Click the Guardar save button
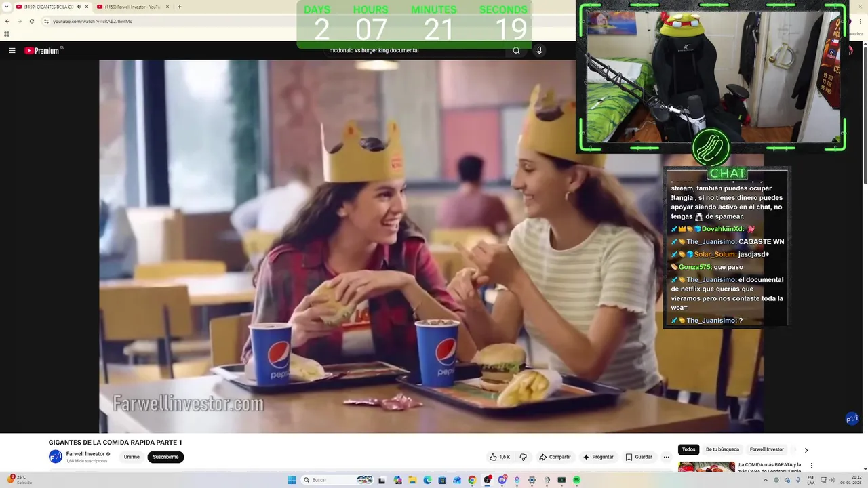Screen dimensions: 868x488 pyautogui.click(x=639, y=457)
